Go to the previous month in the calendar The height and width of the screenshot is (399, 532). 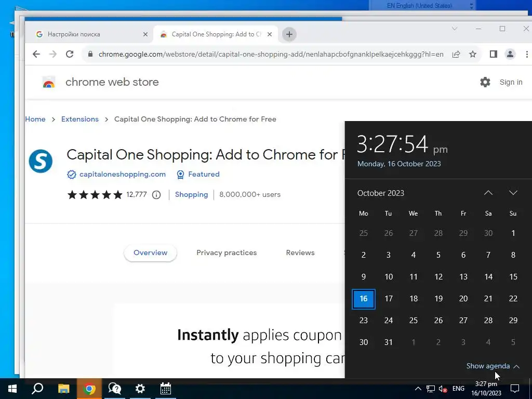(x=488, y=193)
